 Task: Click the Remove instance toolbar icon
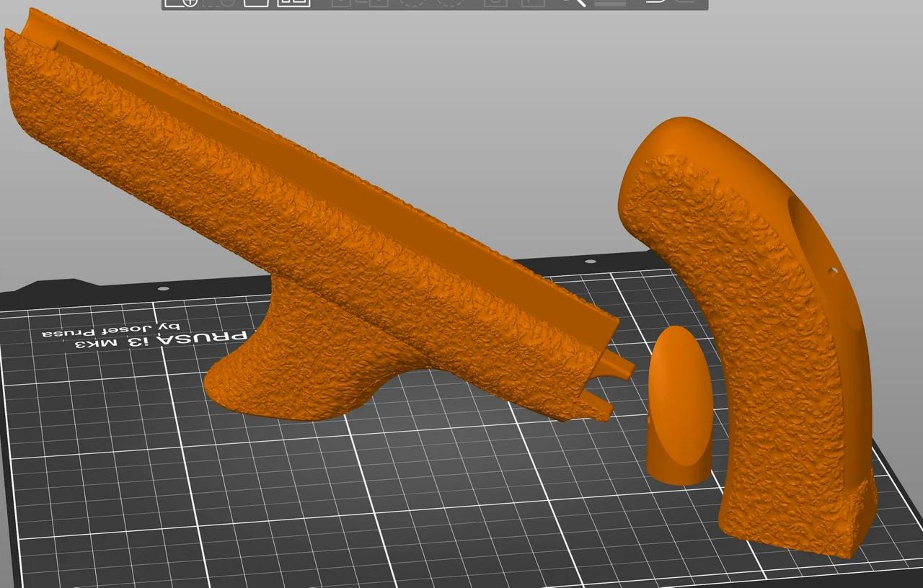point(450,2)
